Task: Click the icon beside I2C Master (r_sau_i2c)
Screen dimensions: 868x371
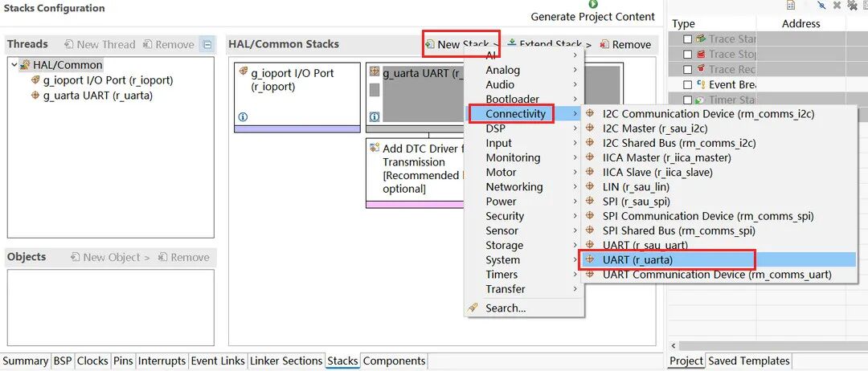Action: [x=590, y=128]
